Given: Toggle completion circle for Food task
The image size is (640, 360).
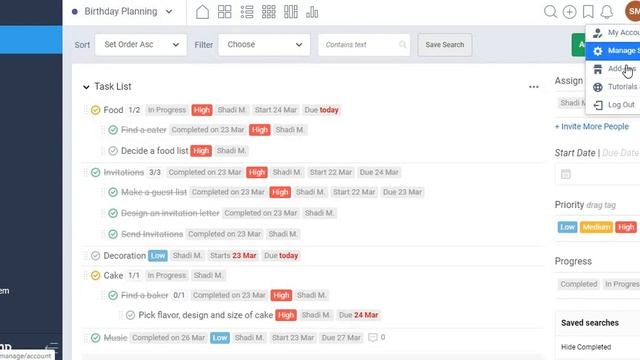Looking at the screenshot, I should click(x=96, y=110).
